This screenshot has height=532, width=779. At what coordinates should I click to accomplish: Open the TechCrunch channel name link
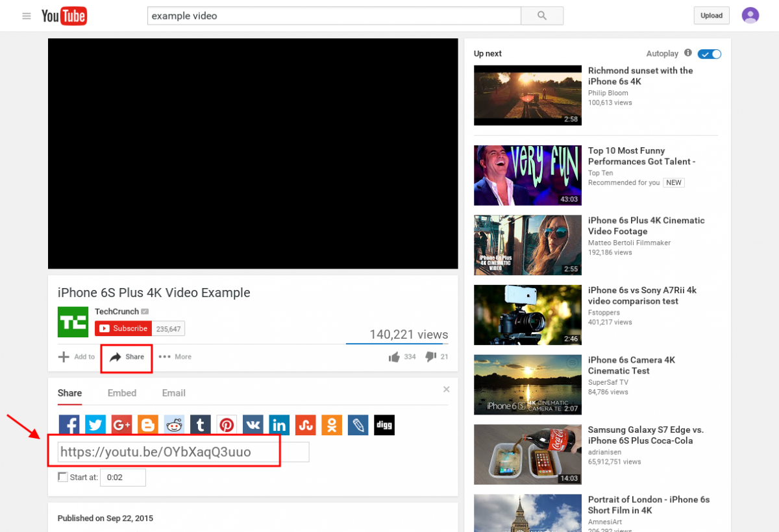click(117, 312)
